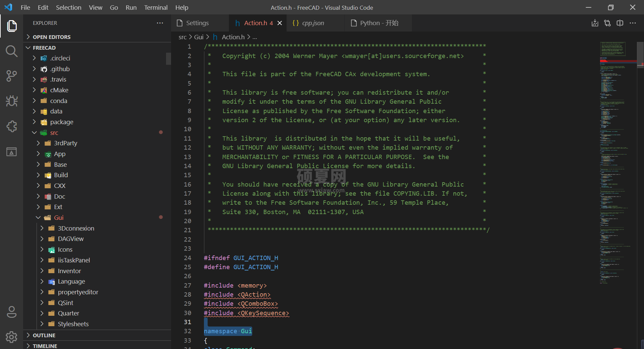Image resolution: width=644 pixels, height=349 pixels.
Task: Open the Help menu
Action: coord(182,7)
